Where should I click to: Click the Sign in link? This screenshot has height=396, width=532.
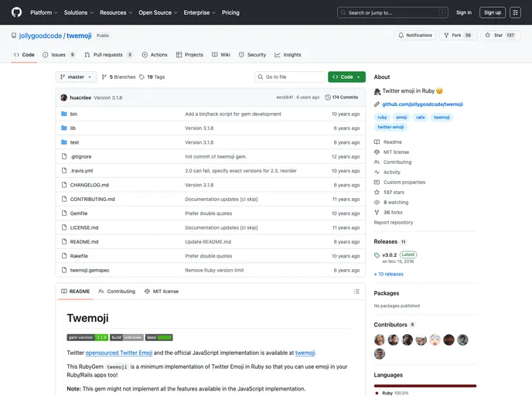coord(464,12)
